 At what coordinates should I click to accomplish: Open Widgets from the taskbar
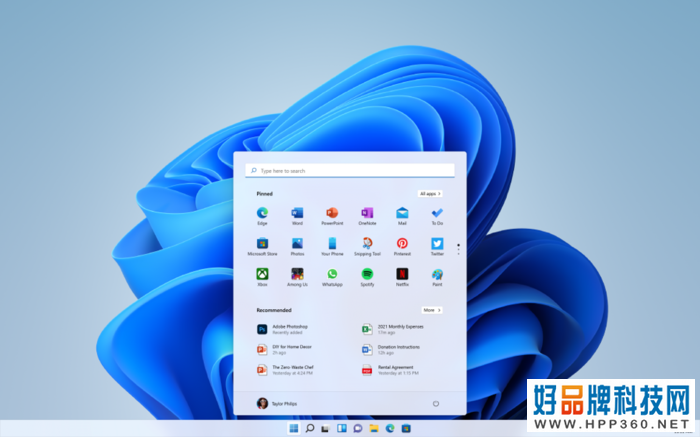tap(342, 429)
